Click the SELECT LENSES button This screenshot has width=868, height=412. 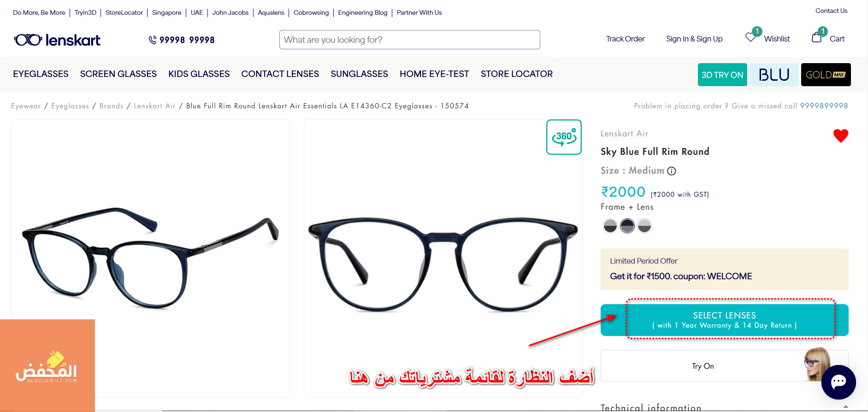724,320
